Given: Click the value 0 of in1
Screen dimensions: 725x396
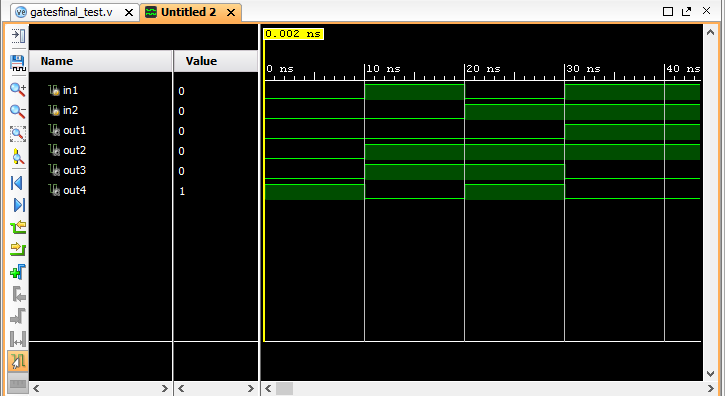Looking at the screenshot, I should (181, 91).
